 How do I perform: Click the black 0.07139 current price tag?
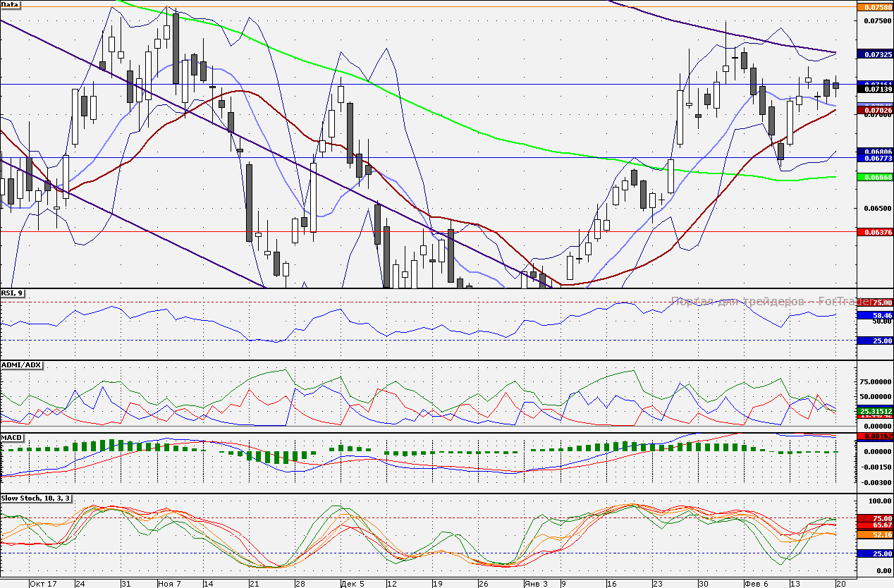pyautogui.click(x=874, y=90)
